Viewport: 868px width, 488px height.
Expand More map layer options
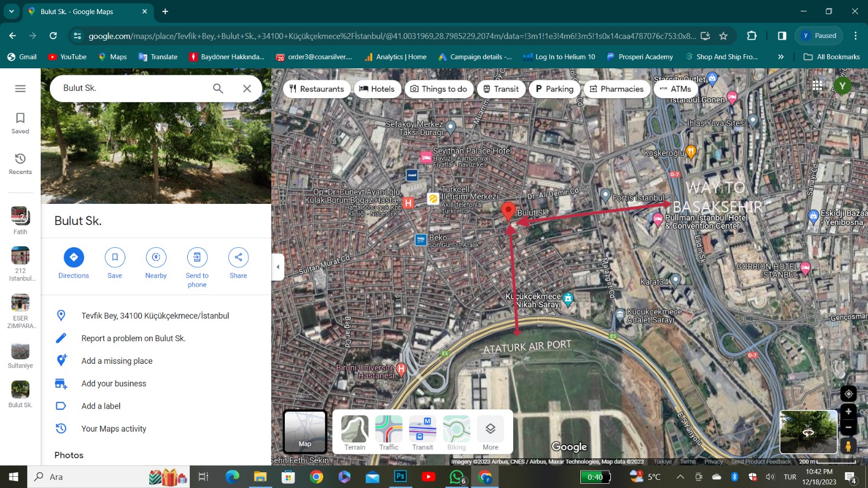click(490, 429)
